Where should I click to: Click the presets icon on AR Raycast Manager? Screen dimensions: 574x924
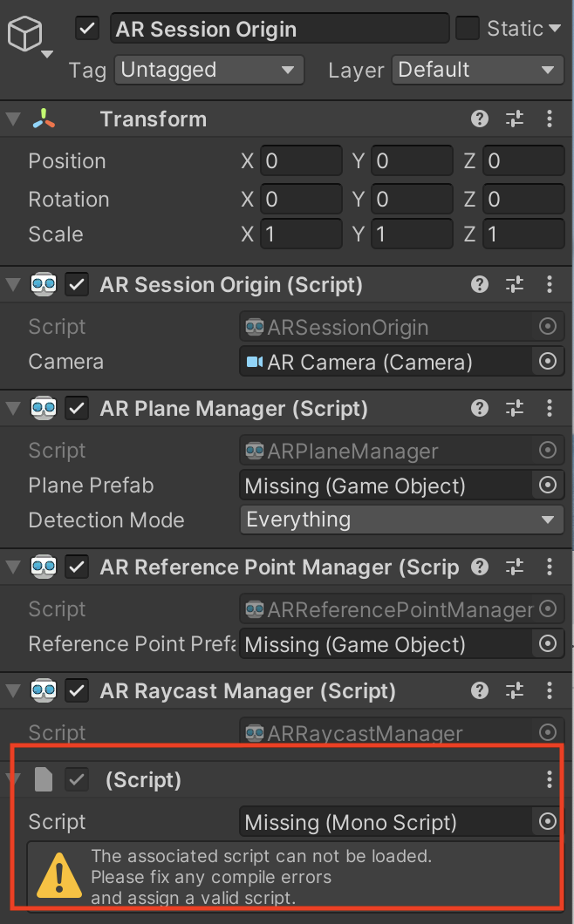[x=514, y=690]
